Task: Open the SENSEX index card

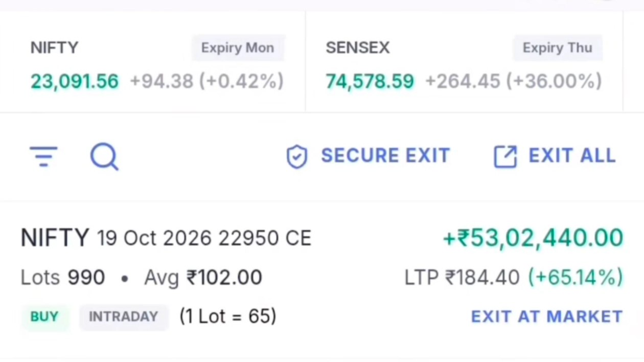Action: [x=464, y=62]
